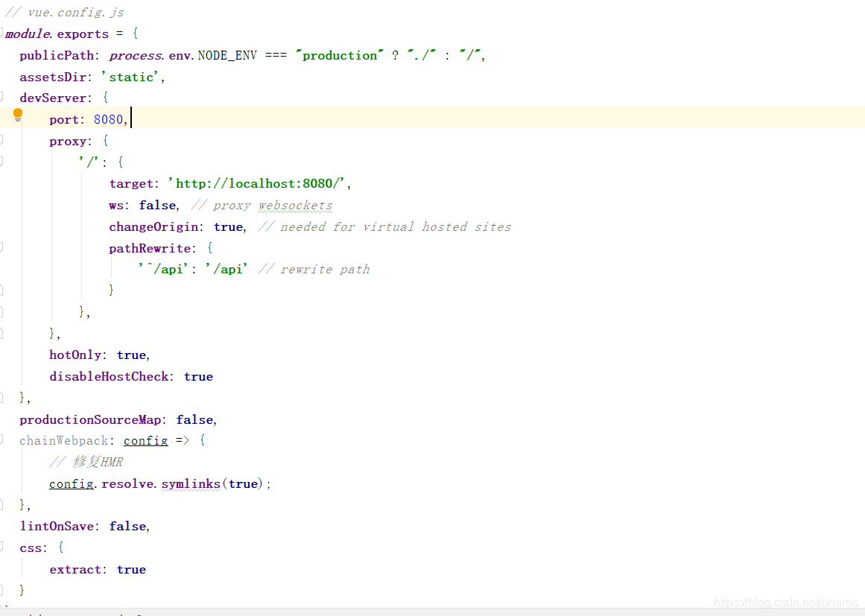Click 'NODE_ENV' in the publicPath line

tap(227, 56)
